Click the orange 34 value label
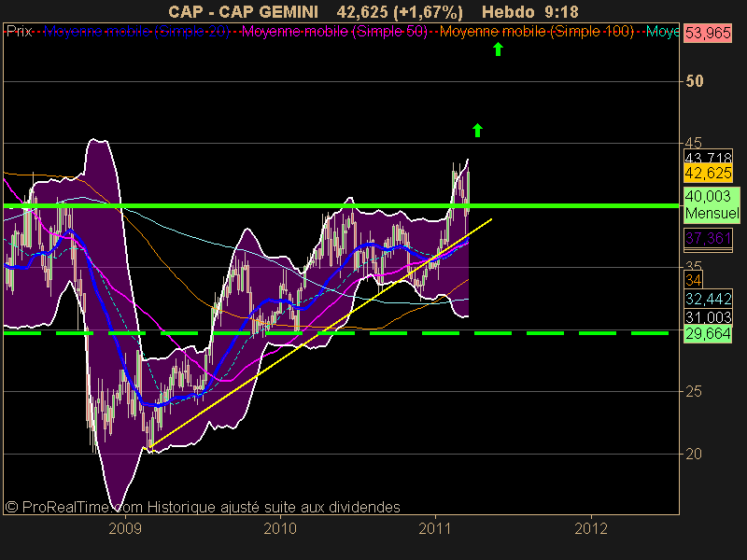 (x=693, y=280)
